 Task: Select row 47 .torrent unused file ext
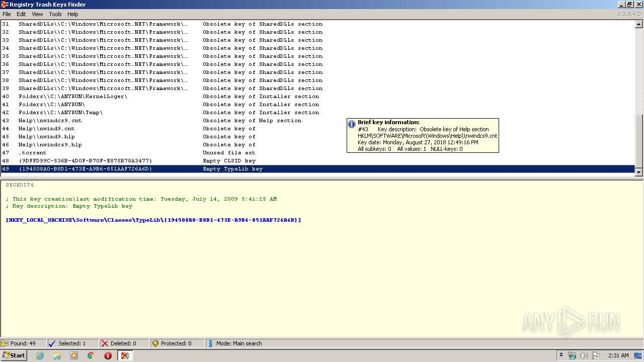point(318,153)
